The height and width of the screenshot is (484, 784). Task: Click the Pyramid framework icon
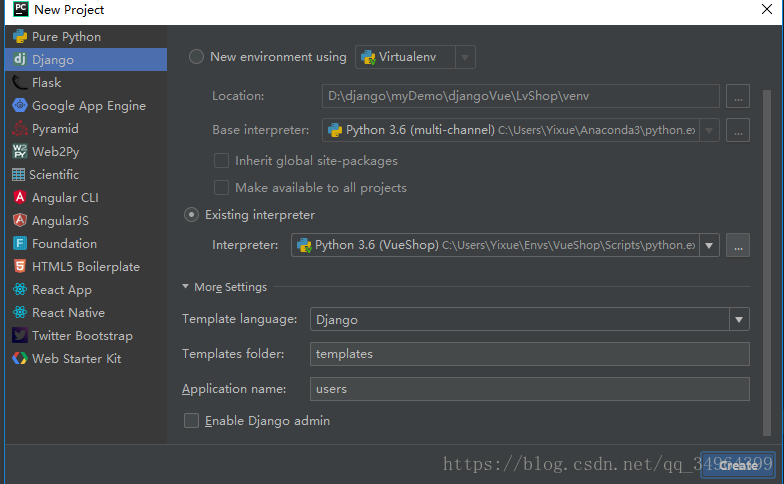click(20, 128)
